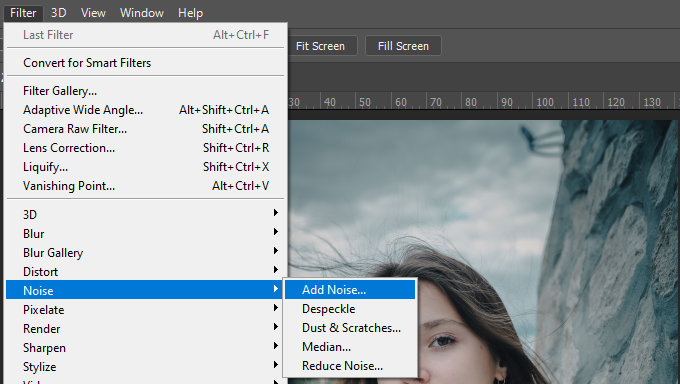Click the Fill Screen button
The height and width of the screenshot is (384, 680).
pyautogui.click(x=403, y=46)
